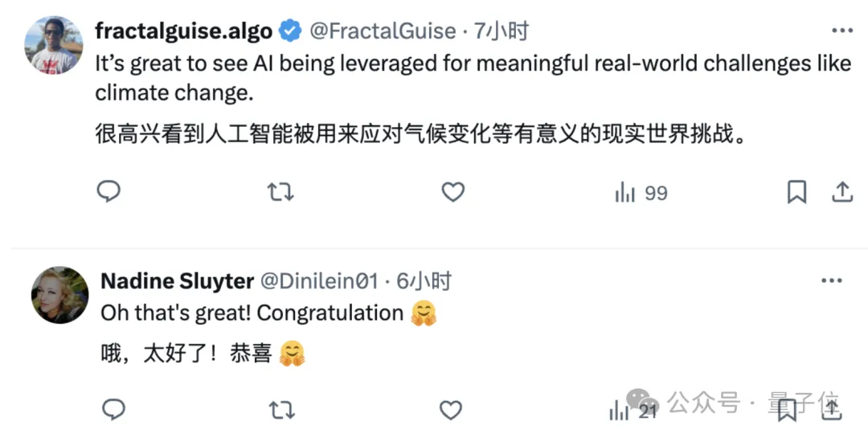Share the fractalguise.algo tweet
This screenshot has height=438, width=868.
[x=841, y=192]
